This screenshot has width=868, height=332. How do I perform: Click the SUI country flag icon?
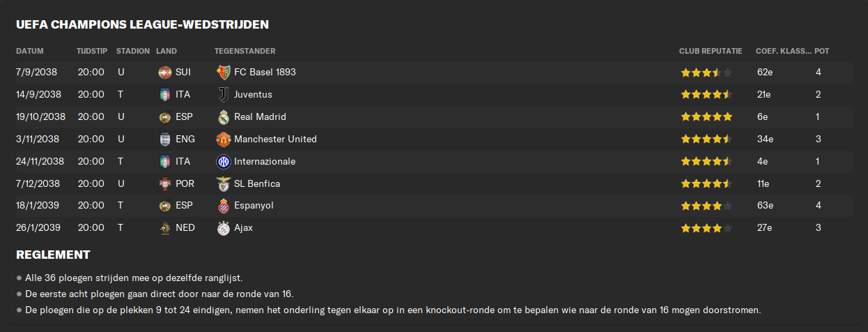[x=165, y=72]
